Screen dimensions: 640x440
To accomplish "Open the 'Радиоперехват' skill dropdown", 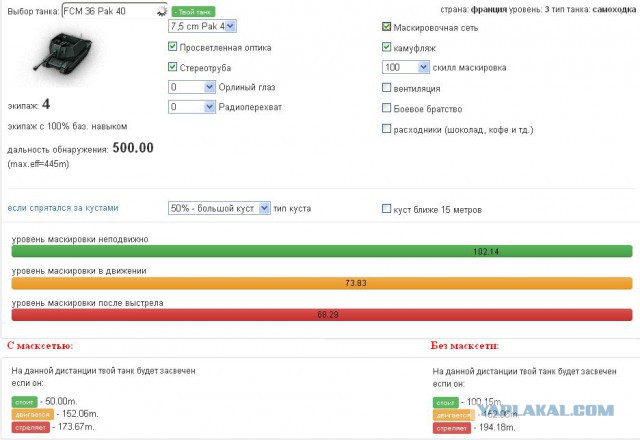I will [x=191, y=107].
